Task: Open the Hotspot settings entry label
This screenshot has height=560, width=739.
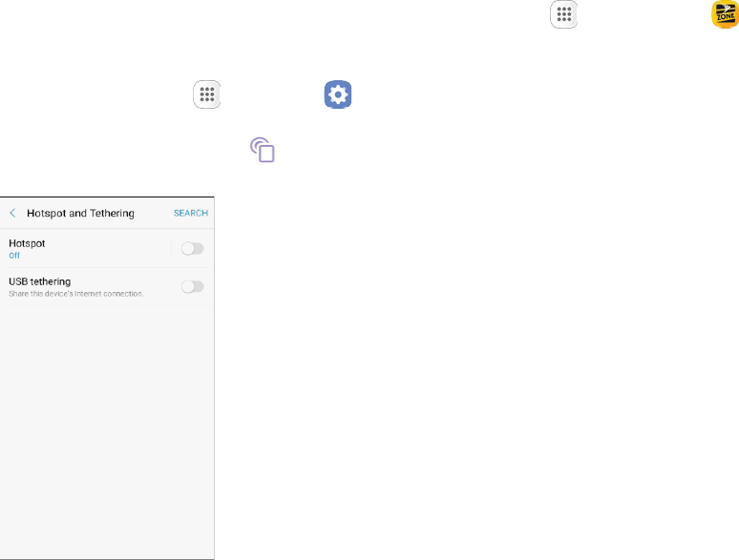Action: pos(27,243)
